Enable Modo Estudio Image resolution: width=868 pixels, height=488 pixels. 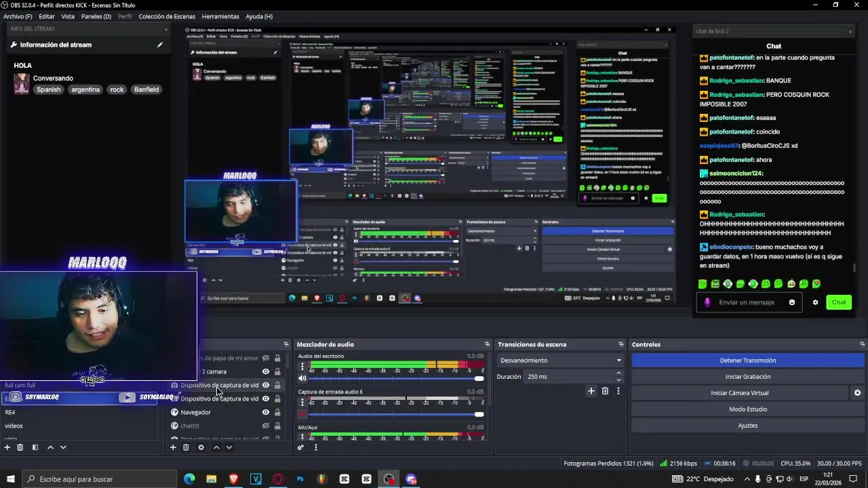748,409
